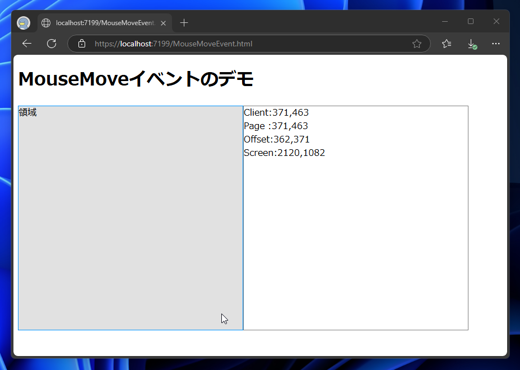The image size is (520, 370).
Task: Click the Client:371,463 text
Action: (x=276, y=113)
